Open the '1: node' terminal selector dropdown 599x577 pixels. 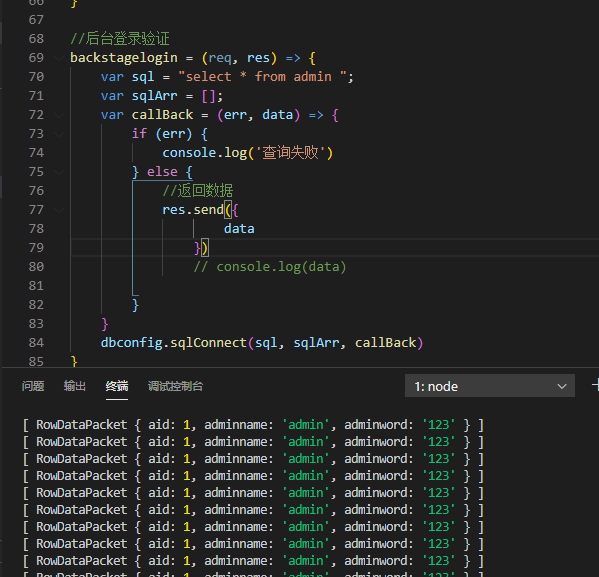pyautogui.click(x=490, y=386)
